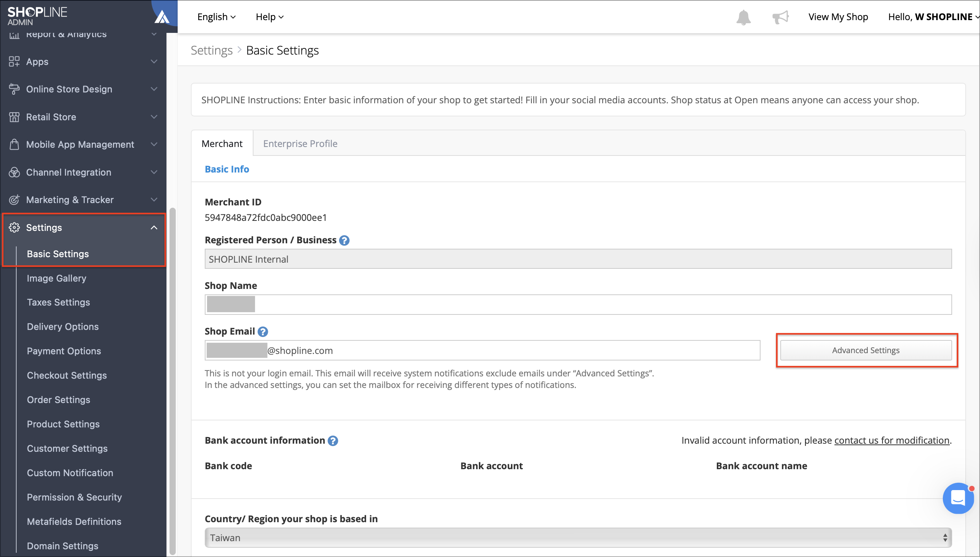The height and width of the screenshot is (557, 980).
Task: Click into the Shop Name field
Action: 578,304
